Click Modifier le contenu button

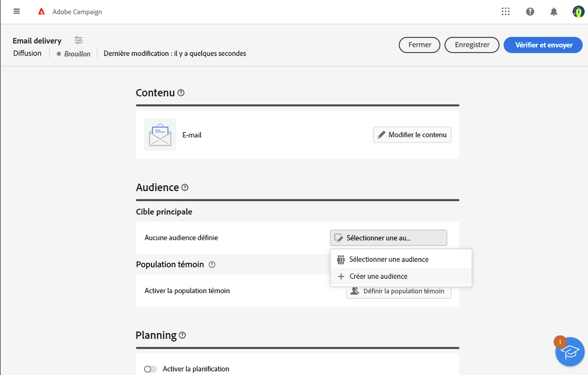pyautogui.click(x=412, y=135)
